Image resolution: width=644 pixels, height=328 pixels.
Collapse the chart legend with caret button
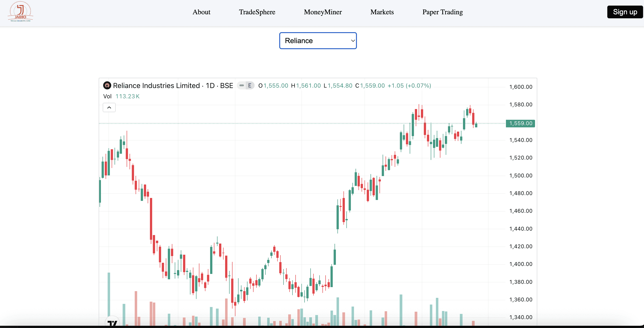click(109, 108)
